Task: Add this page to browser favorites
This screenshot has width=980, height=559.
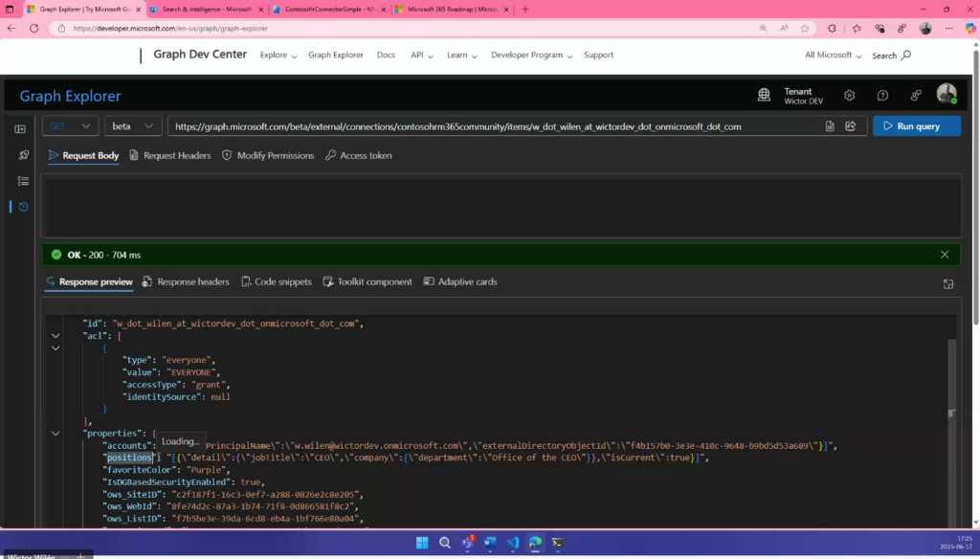Action: (x=804, y=28)
